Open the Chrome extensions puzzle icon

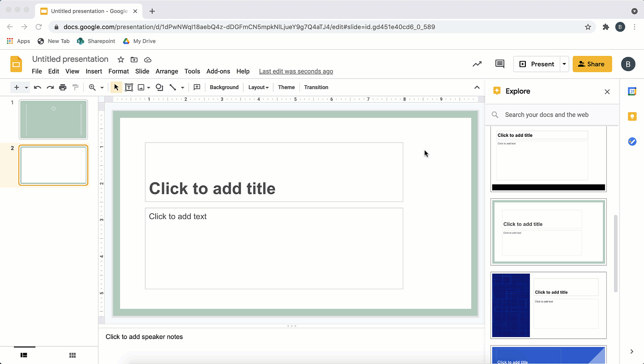coord(606,27)
